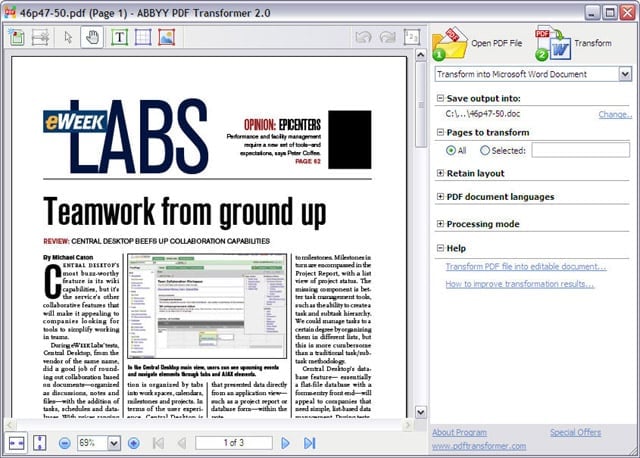Click the Change... link for output path
This screenshot has width=640, height=458.
tap(615, 115)
